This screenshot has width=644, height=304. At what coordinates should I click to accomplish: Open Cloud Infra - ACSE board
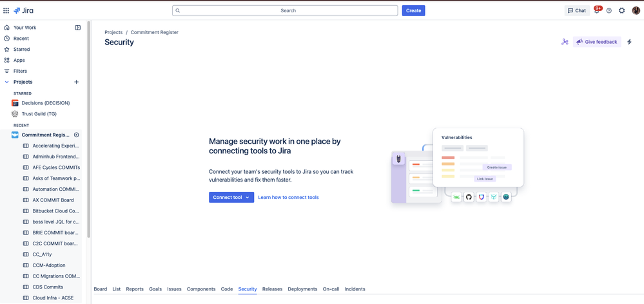[53, 298]
